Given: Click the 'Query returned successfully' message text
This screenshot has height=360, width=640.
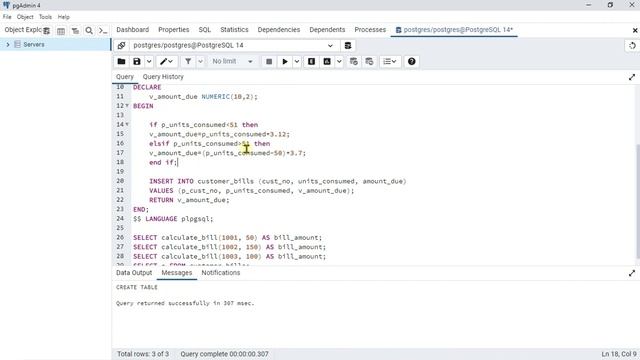Looking at the screenshot, I should pos(185,303).
